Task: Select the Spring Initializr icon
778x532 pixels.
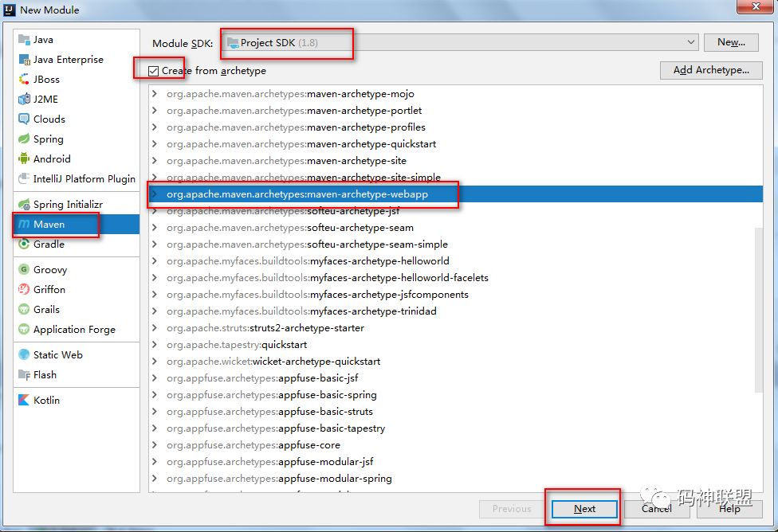Action: (x=24, y=204)
